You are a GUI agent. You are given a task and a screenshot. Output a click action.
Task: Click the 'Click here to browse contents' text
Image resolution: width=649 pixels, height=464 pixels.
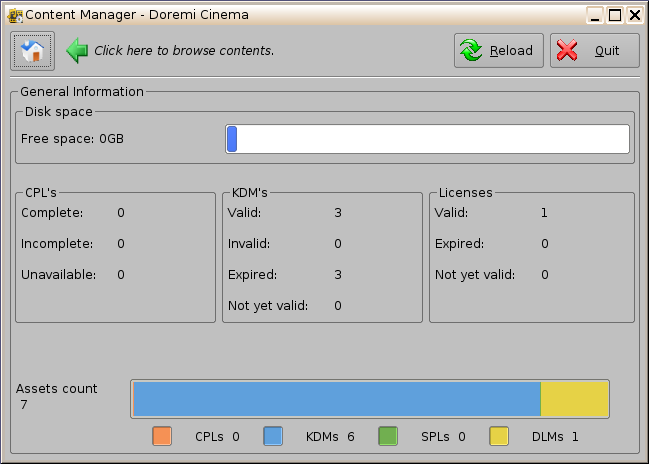coord(184,51)
